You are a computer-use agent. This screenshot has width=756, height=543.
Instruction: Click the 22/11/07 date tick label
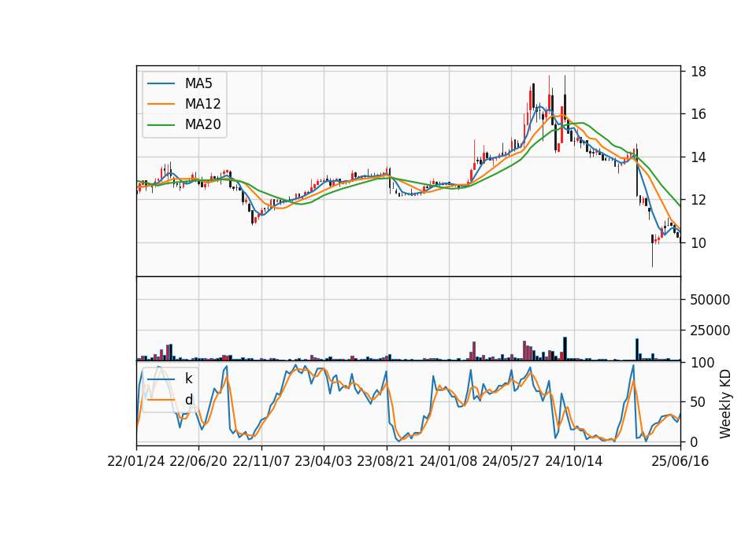pyautogui.click(x=261, y=461)
